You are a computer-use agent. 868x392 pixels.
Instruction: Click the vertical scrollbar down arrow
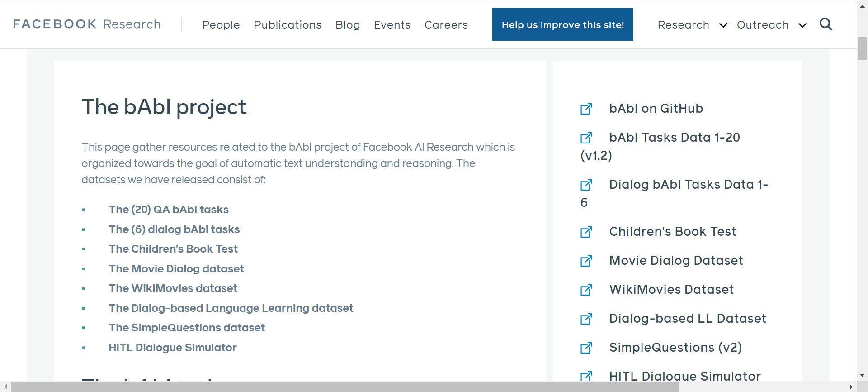pyautogui.click(x=862, y=375)
